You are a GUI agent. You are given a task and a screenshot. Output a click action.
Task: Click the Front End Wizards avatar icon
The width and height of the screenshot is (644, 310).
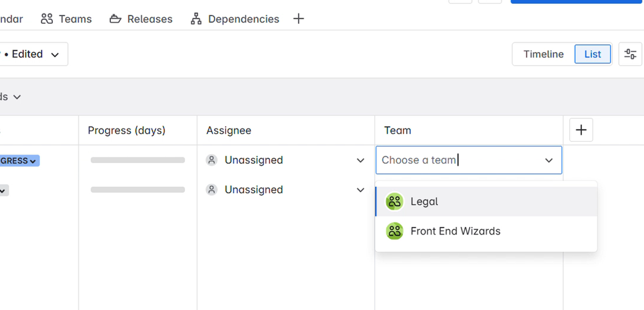(395, 231)
